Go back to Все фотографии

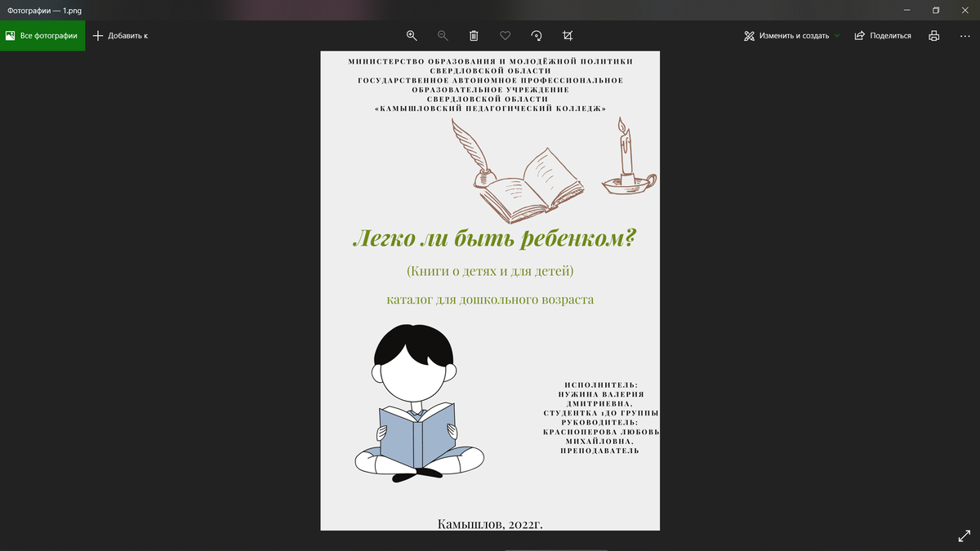pos(42,36)
